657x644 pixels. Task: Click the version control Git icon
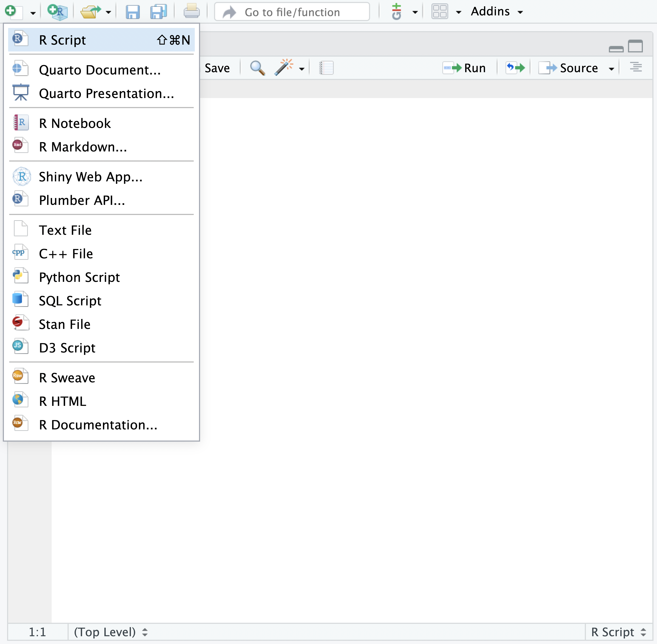click(396, 12)
